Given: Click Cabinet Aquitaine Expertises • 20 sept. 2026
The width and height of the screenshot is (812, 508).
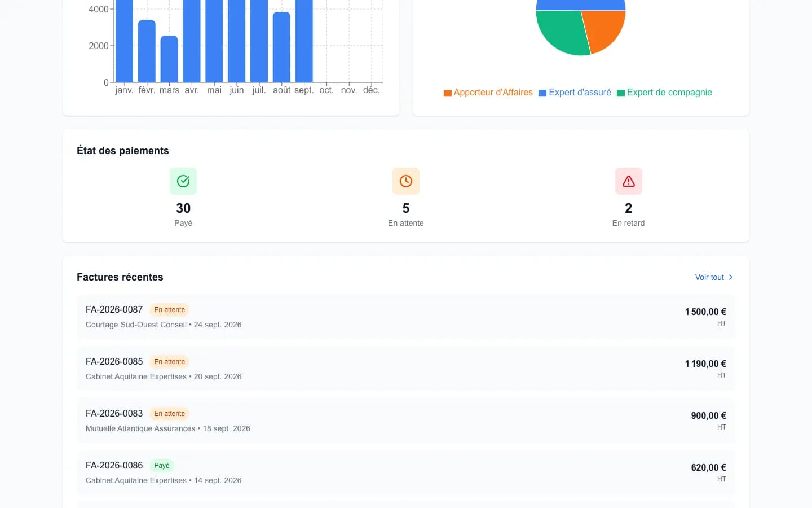Looking at the screenshot, I should tap(164, 376).
